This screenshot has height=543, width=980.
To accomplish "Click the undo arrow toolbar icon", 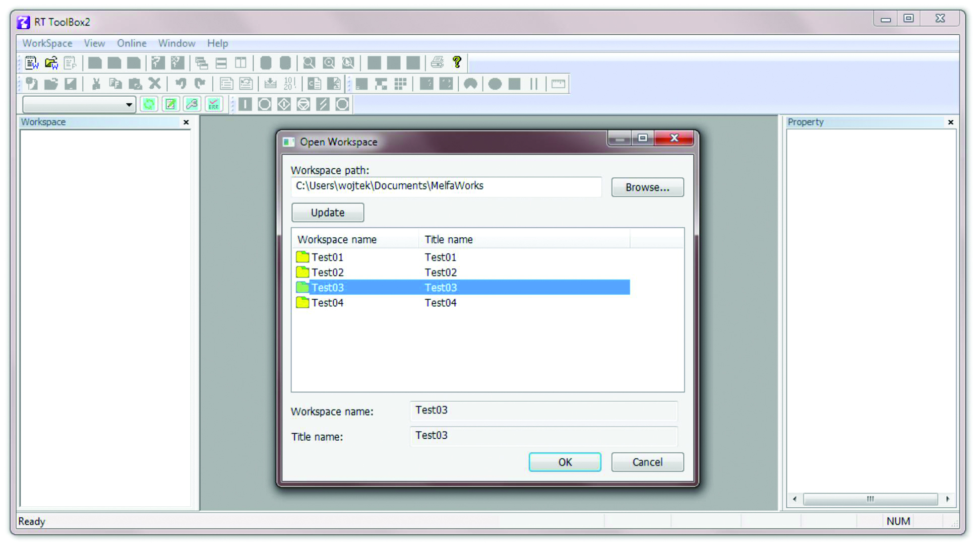I will pos(180,84).
